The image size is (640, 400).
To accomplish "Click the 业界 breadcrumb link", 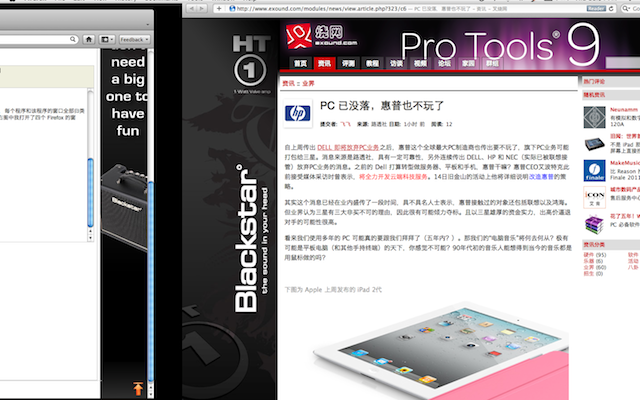I will 308,83.
